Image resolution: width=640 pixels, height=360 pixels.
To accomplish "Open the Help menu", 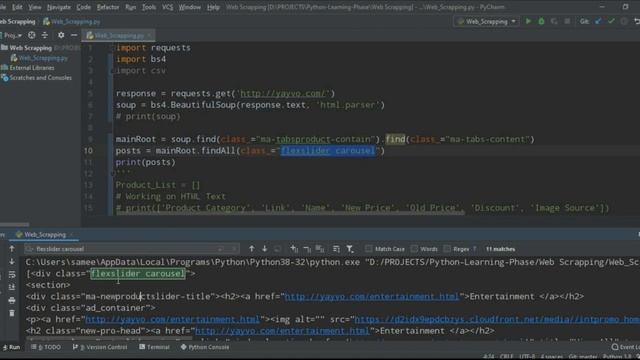I will (213, 7).
